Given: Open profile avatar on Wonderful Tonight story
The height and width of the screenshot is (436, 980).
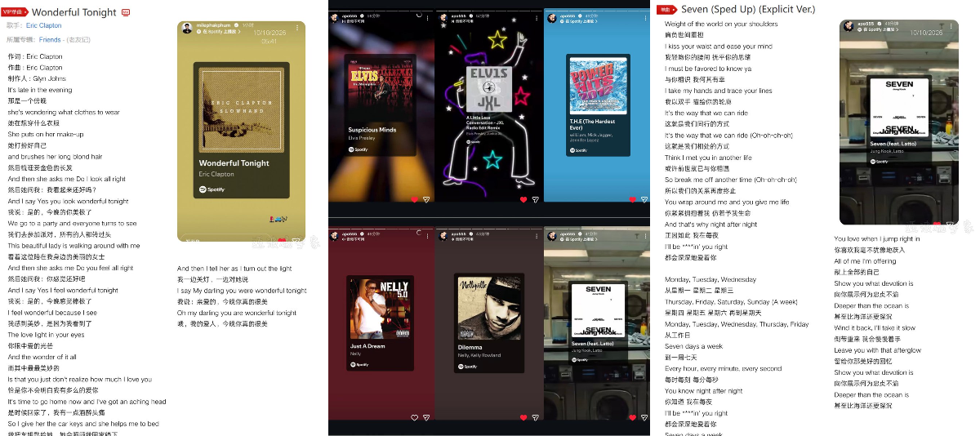Looking at the screenshot, I should coord(187,28).
